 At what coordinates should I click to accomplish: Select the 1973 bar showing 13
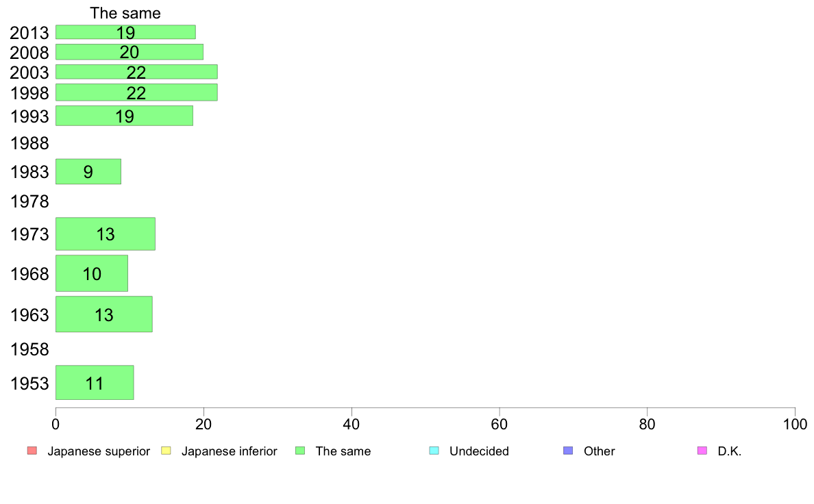[106, 234]
